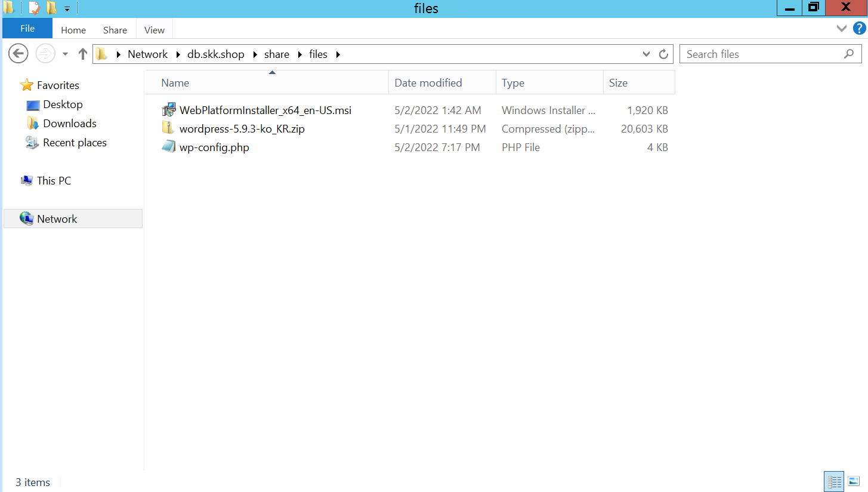Click the Compressed (zipp... type cell

click(x=548, y=129)
